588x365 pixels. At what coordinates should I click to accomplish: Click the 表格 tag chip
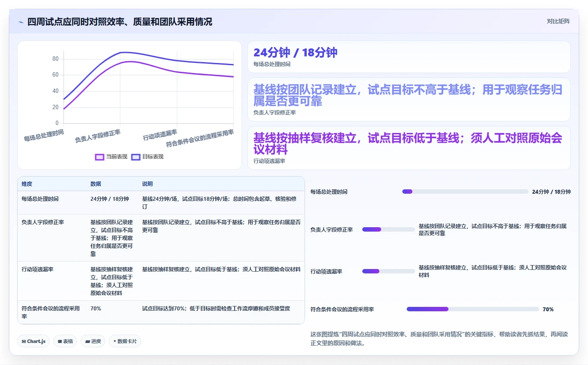coord(65,341)
